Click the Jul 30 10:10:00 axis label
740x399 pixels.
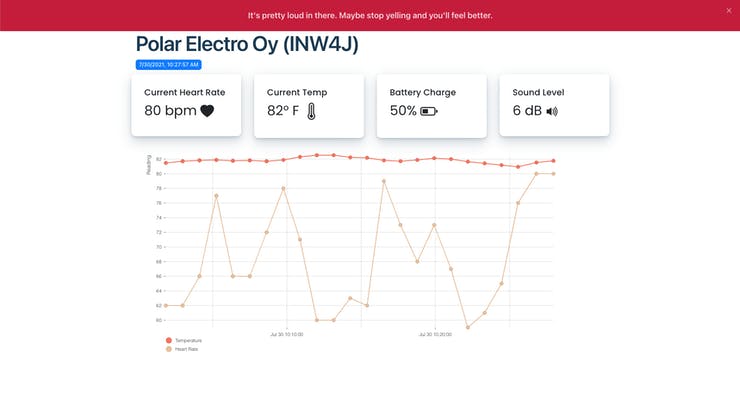286,334
